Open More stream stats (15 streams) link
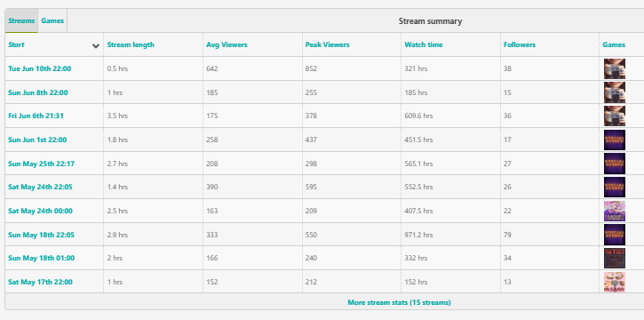 coord(399,302)
